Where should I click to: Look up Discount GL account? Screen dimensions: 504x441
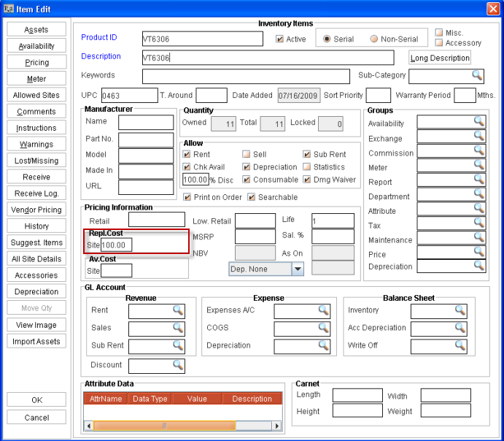178,365
